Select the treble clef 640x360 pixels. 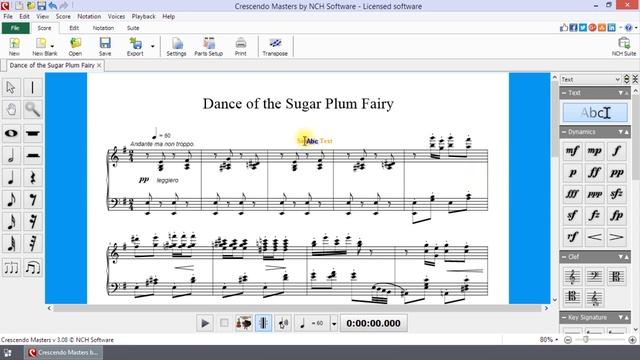point(572,277)
